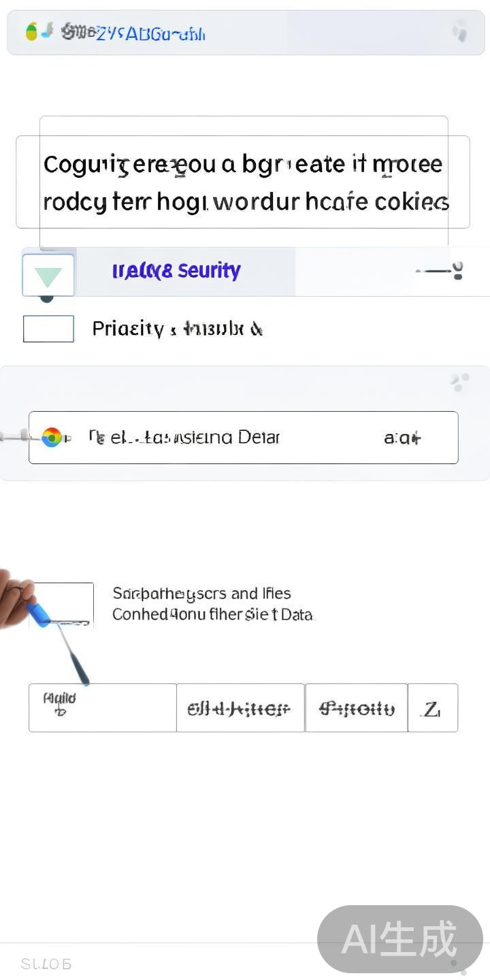Click the green-yellow logo icon in top bar
Image resolution: width=490 pixels, height=980 pixels.
(x=31, y=31)
